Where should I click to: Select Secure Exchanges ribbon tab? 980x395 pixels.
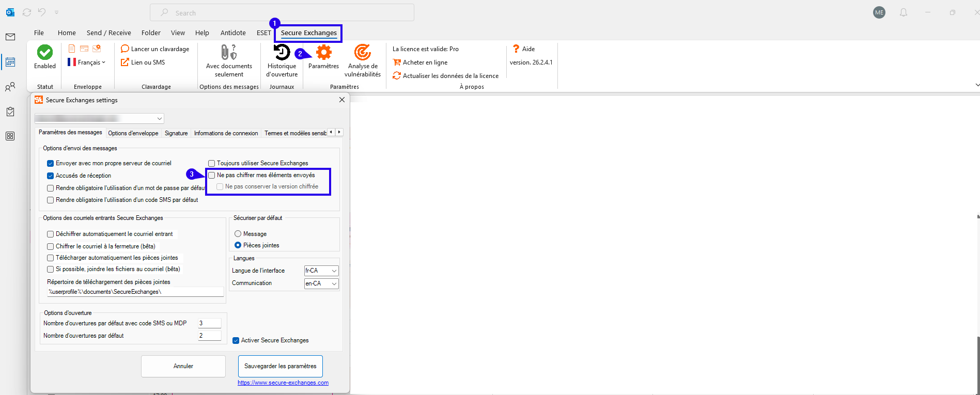coord(309,33)
